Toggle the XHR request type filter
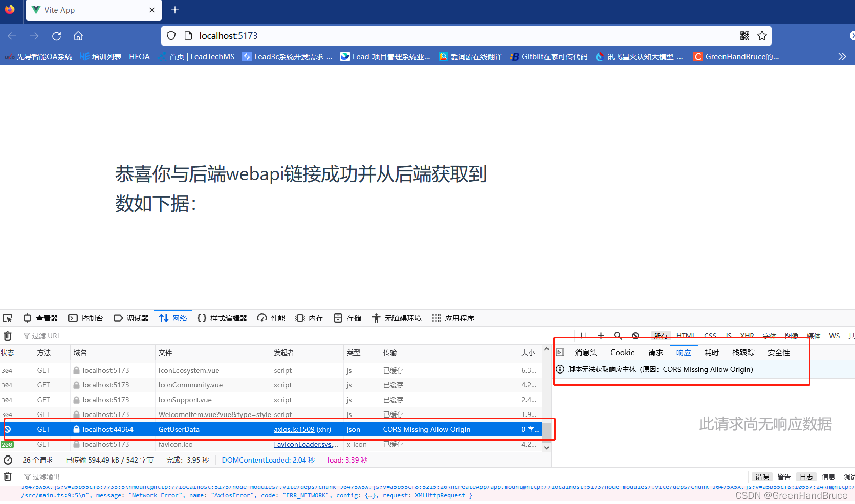The image size is (855, 504). pos(747,336)
